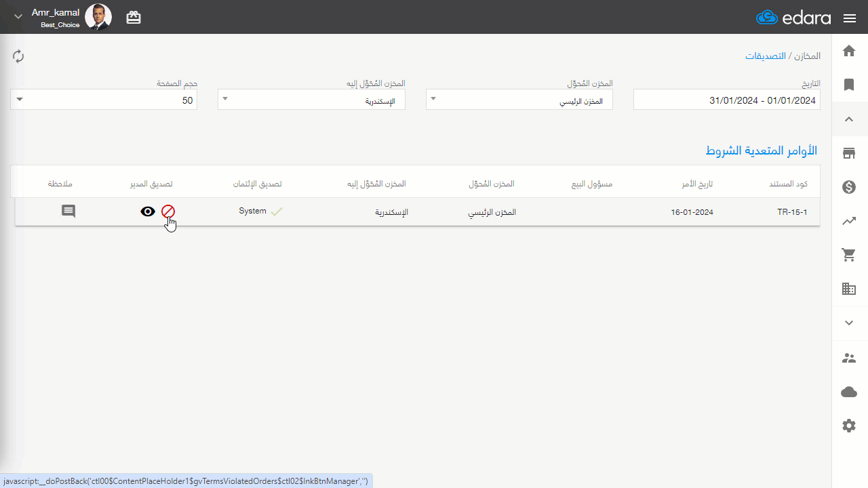Click the الأوامر المتعدية الشروط section heading
868x488 pixels.
coord(762,150)
